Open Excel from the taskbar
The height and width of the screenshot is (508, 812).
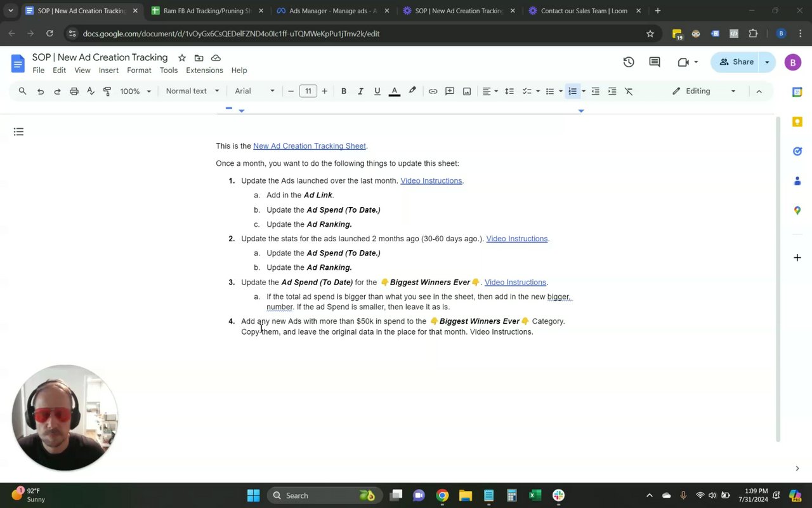point(535,495)
